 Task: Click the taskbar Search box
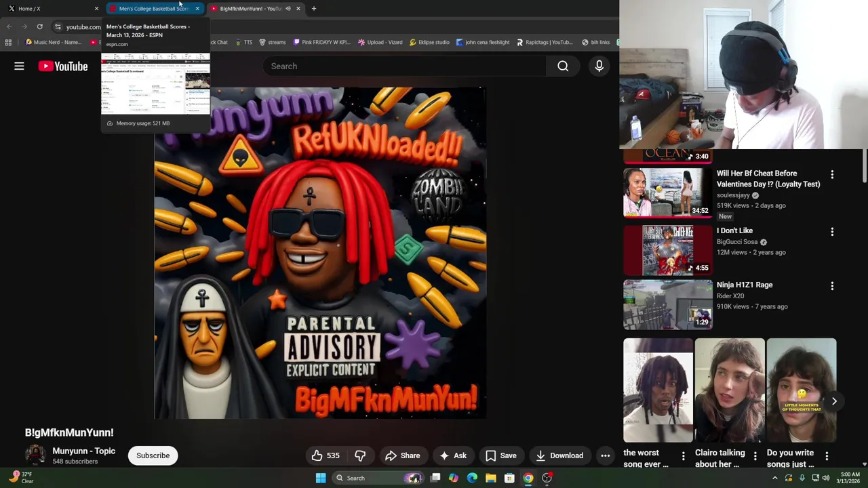point(378,478)
